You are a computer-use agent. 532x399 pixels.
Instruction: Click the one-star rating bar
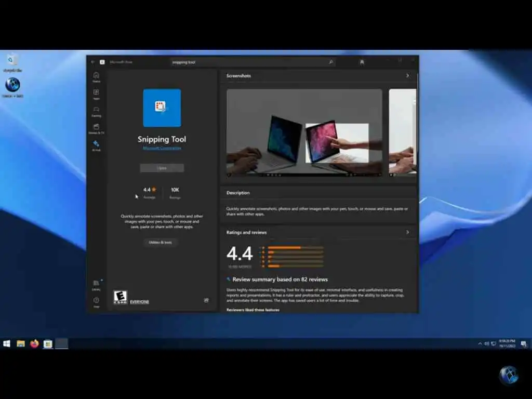296,266
